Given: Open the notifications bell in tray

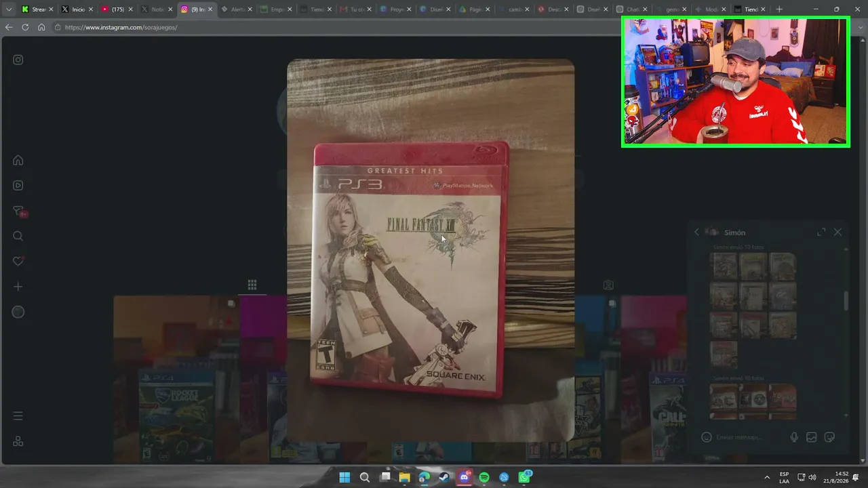Looking at the screenshot, I should [856, 477].
